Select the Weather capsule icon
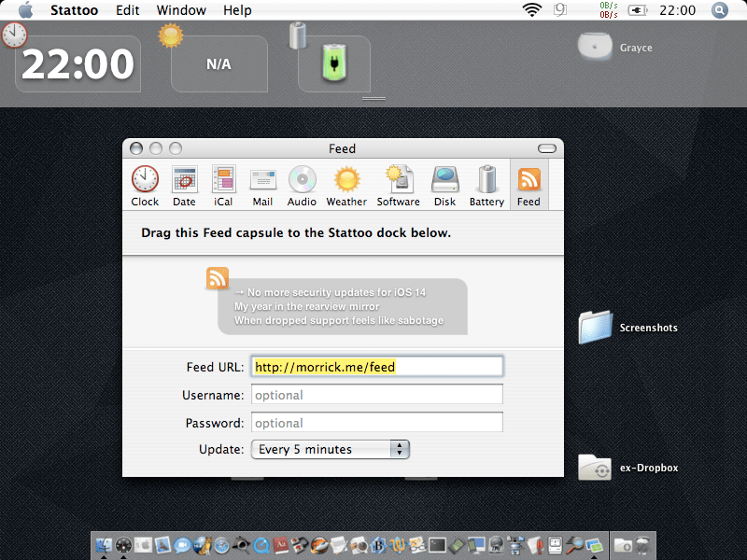This screenshot has height=560, width=747. (x=346, y=186)
